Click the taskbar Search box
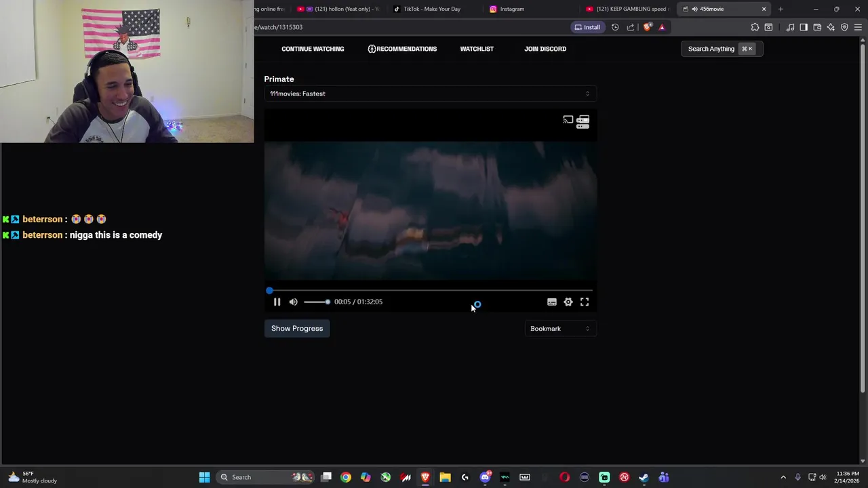 coord(267,477)
